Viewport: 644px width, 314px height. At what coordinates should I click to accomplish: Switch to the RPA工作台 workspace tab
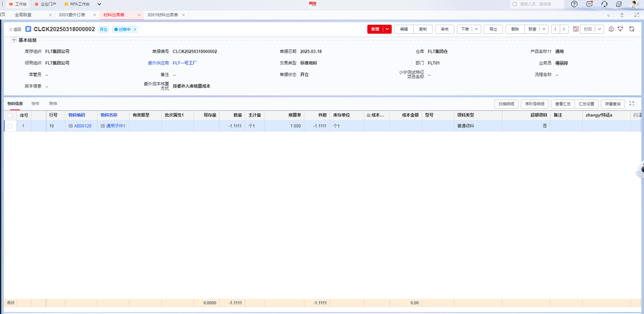pos(77,4)
